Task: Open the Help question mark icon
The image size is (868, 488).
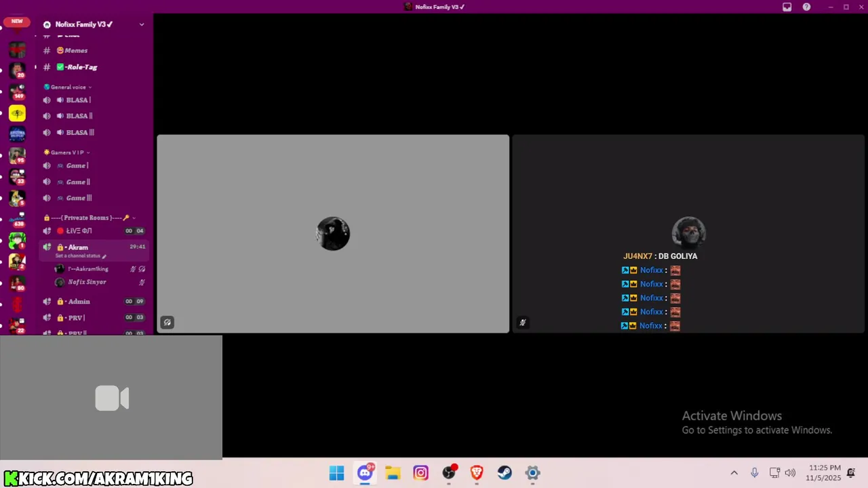Action: [x=806, y=7]
